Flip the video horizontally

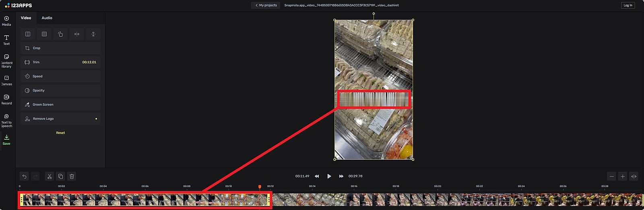pos(77,34)
